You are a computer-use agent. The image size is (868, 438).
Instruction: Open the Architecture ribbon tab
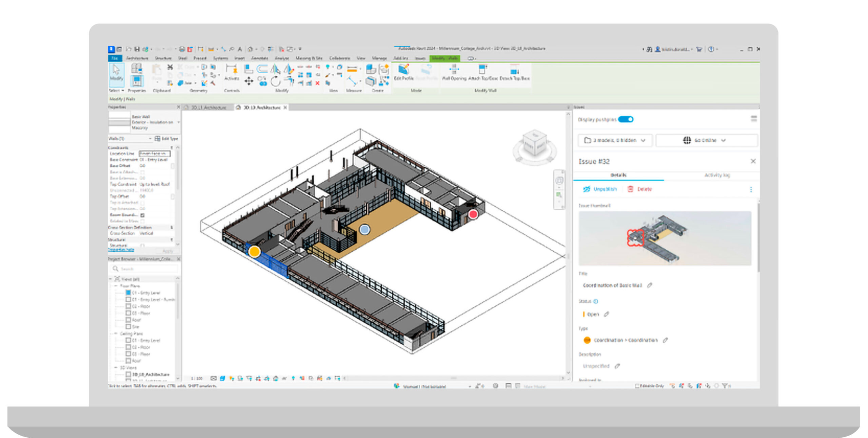click(x=137, y=58)
